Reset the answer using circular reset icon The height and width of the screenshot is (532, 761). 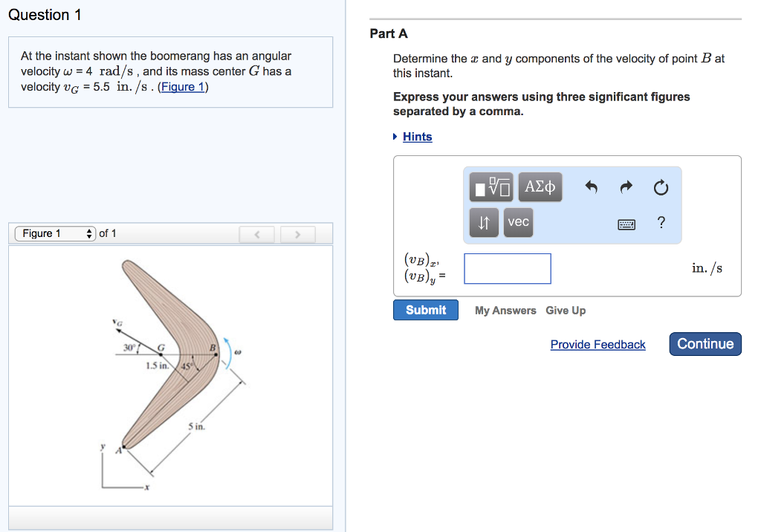coord(661,186)
